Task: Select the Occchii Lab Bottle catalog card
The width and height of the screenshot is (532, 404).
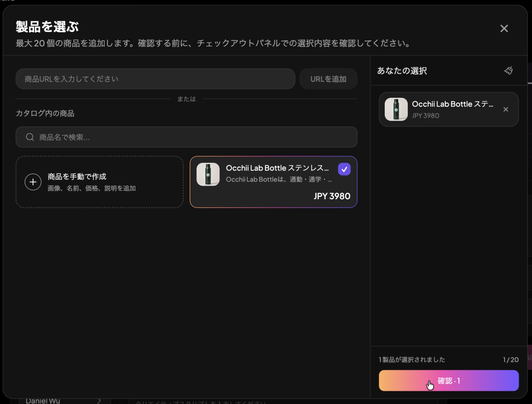Action: [x=273, y=182]
